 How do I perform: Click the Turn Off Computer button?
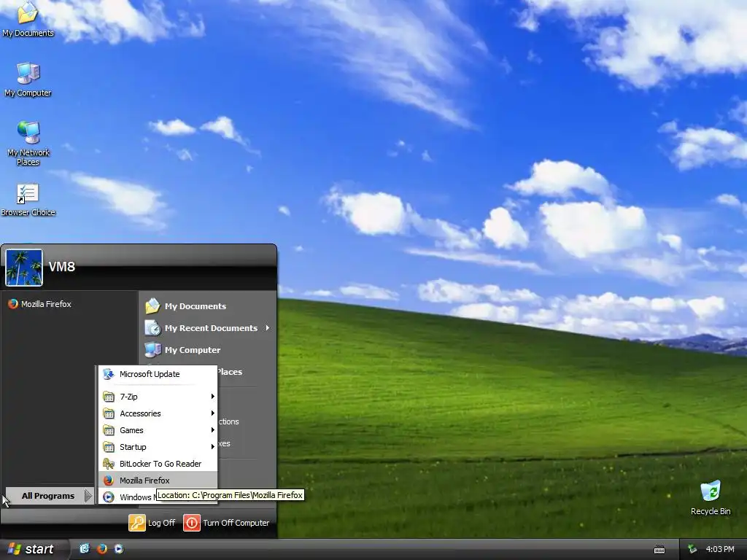227,523
